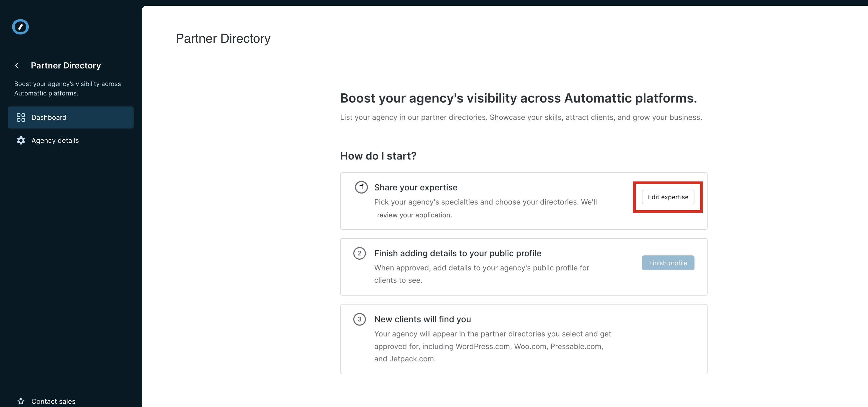Click the Automattic logo in the sidebar

20,27
